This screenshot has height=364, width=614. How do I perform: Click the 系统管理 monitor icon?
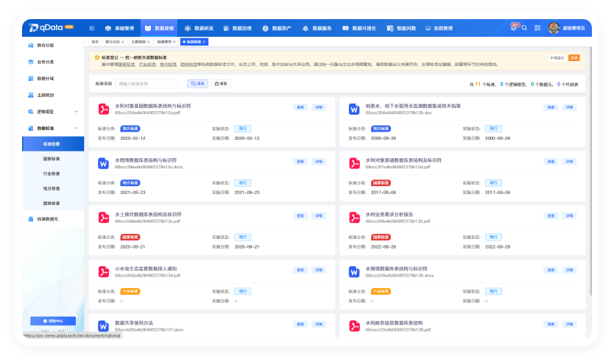click(428, 28)
